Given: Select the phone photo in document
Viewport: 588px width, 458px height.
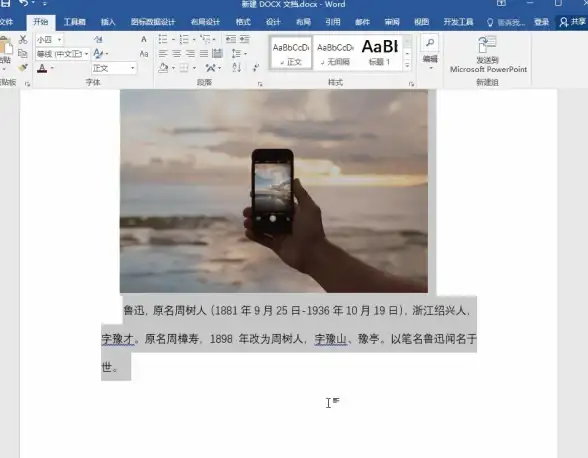Looking at the screenshot, I should pyautogui.click(x=274, y=191).
